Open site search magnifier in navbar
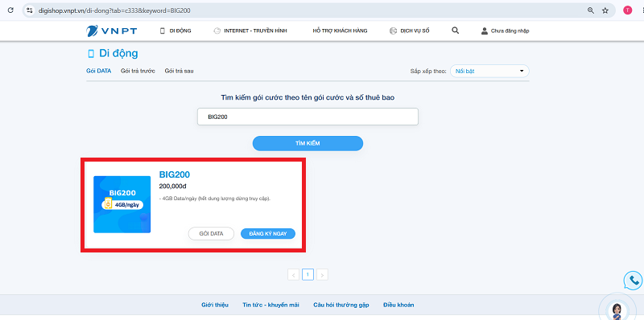This screenshot has width=644, height=320. [455, 31]
